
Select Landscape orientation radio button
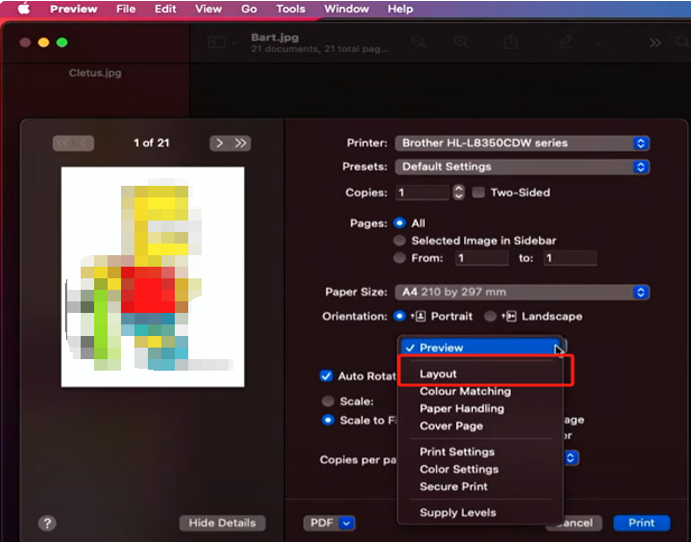point(490,316)
